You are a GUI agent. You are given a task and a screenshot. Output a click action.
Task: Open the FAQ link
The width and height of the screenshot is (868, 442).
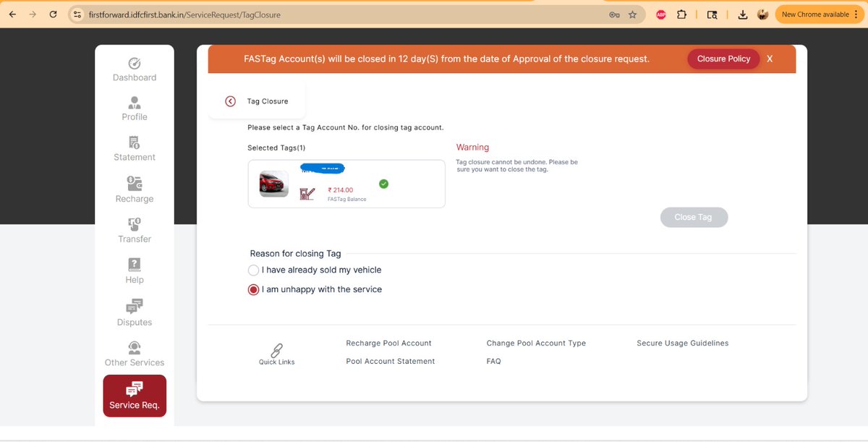493,361
